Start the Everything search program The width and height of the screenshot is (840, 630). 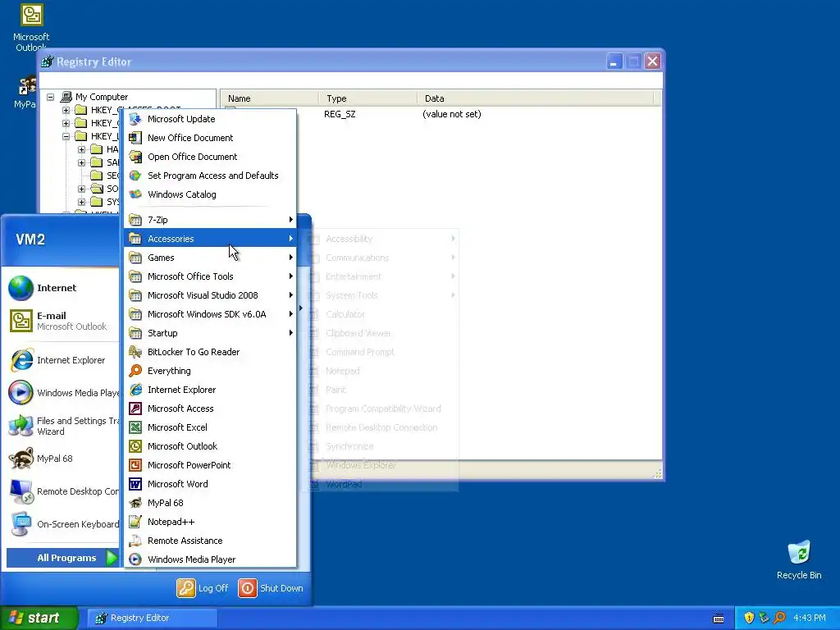[211, 371]
